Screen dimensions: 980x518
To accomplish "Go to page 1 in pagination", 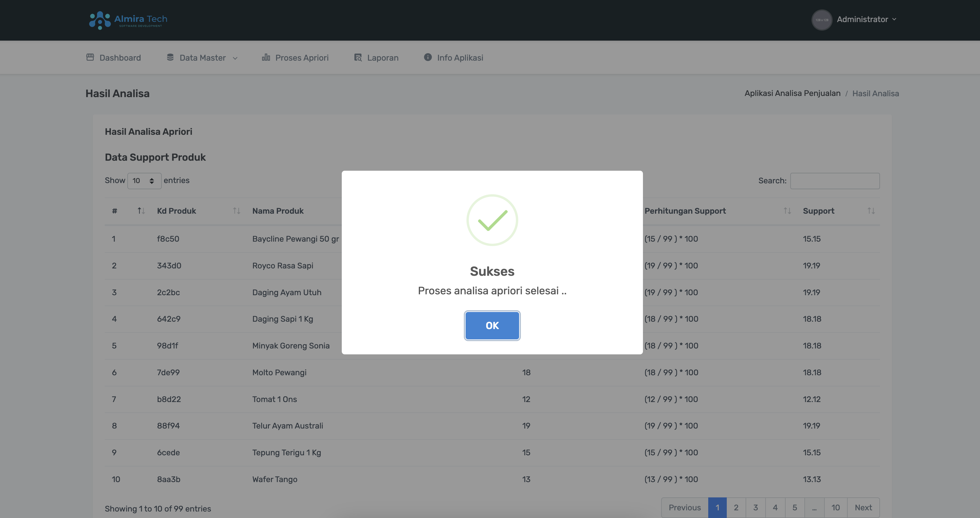I will 717,507.
